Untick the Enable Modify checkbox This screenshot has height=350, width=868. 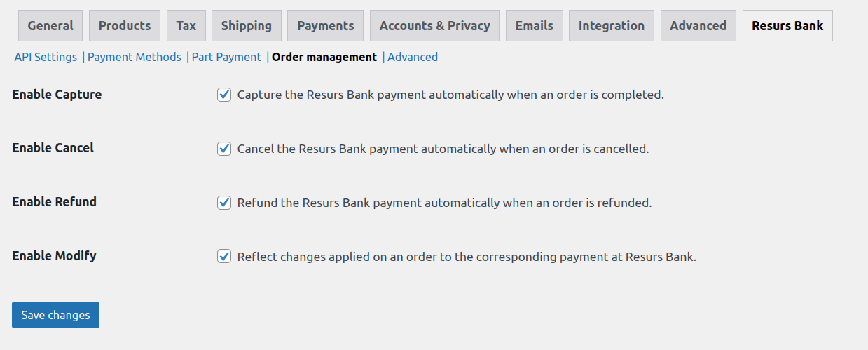[224, 257]
